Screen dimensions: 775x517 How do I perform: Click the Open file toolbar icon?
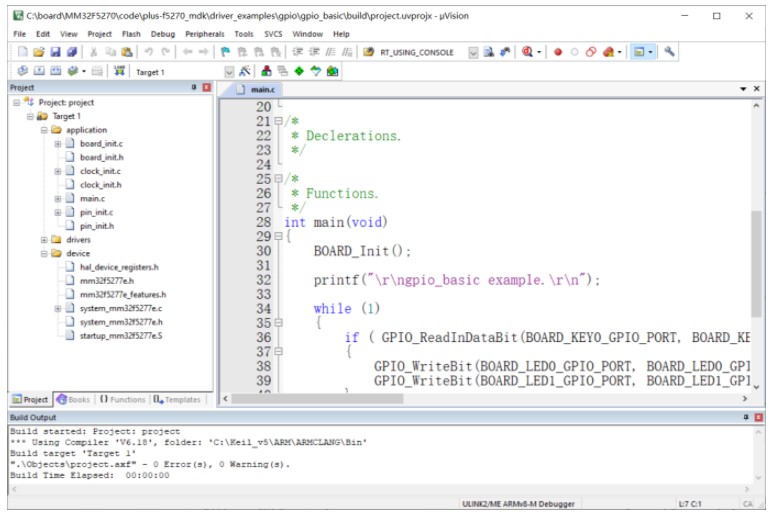pos(39,52)
